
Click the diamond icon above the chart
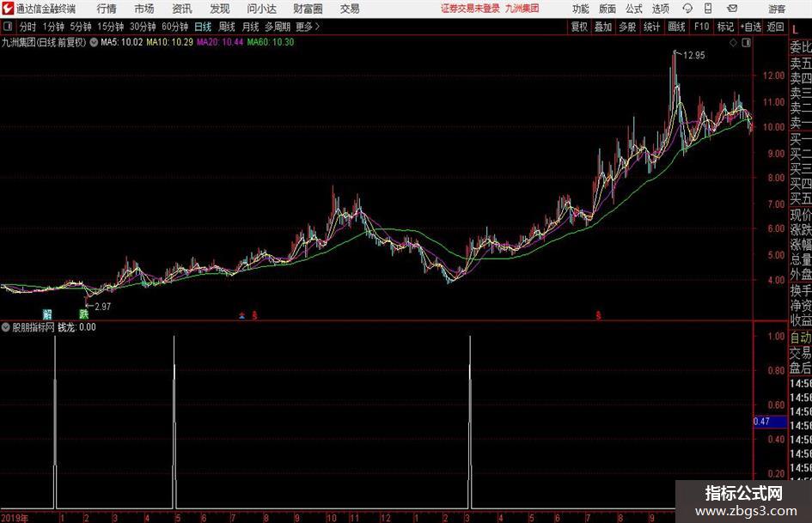click(x=733, y=43)
